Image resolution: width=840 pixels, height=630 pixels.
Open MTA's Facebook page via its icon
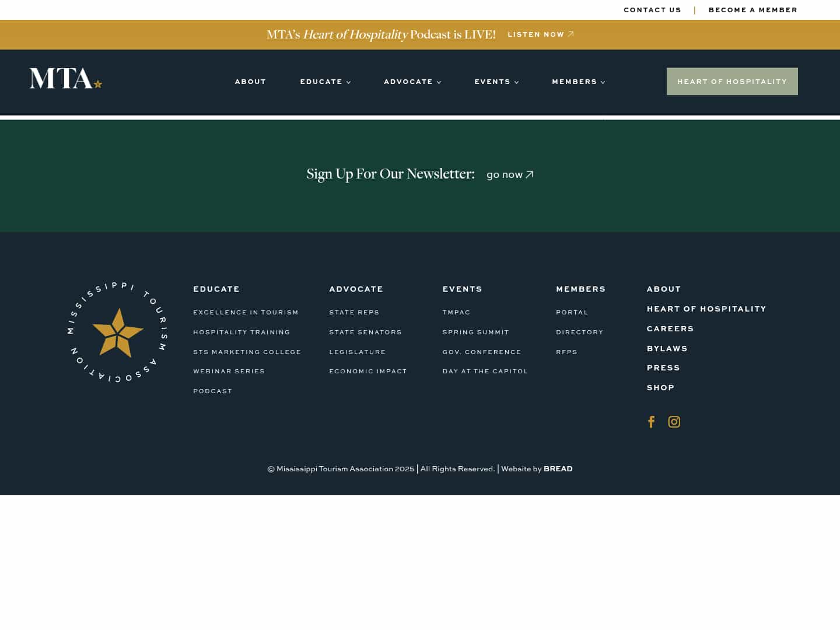tap(651, 422)
